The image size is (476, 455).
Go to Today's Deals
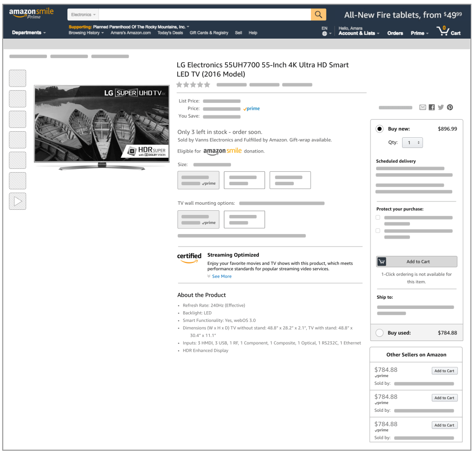click(x=170, y=33)
